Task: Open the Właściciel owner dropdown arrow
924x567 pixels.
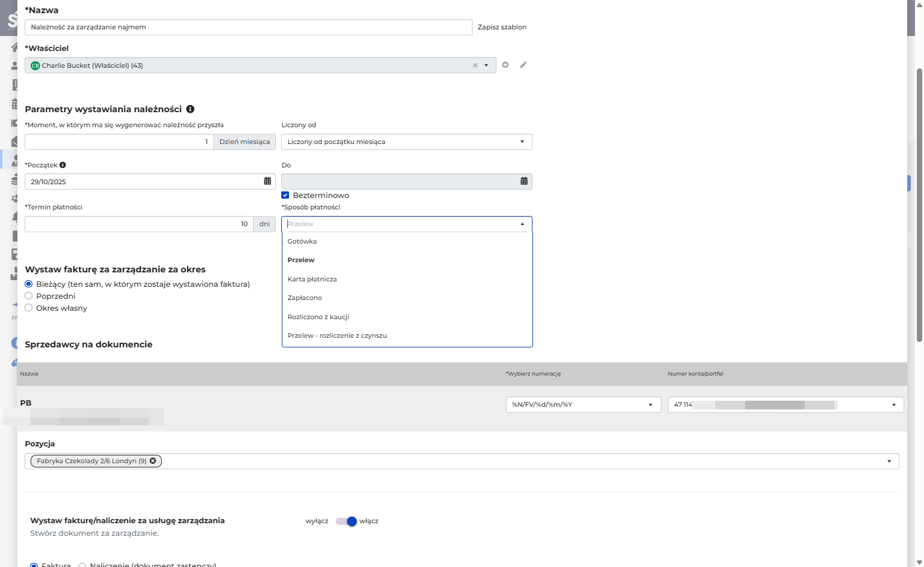Action: 486,65
